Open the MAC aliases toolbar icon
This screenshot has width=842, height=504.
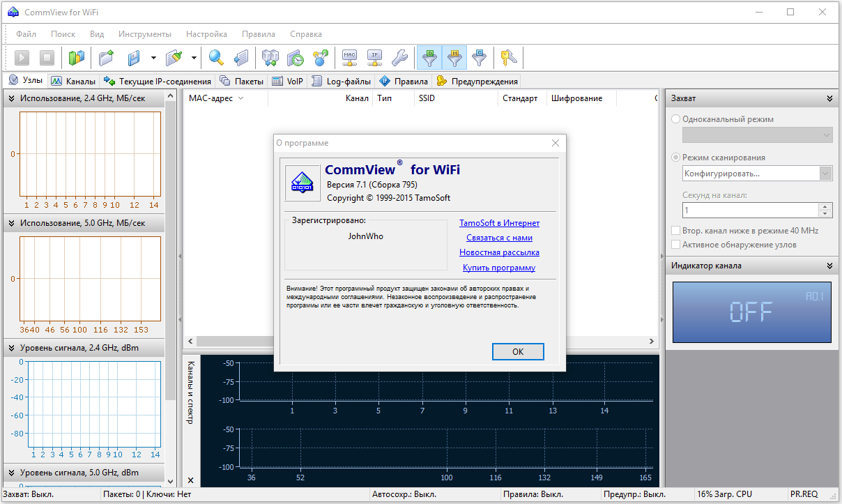coord(350,58)
